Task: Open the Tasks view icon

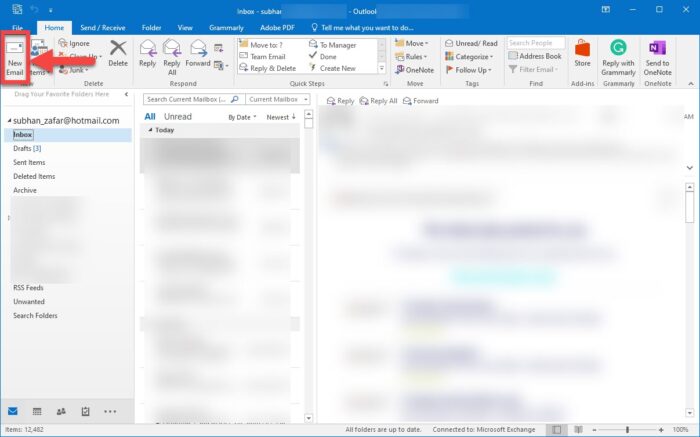Action: (85, 411)
